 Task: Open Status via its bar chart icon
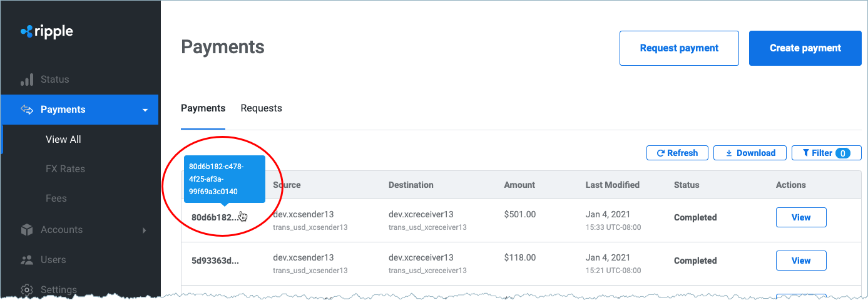pos(26,80)
